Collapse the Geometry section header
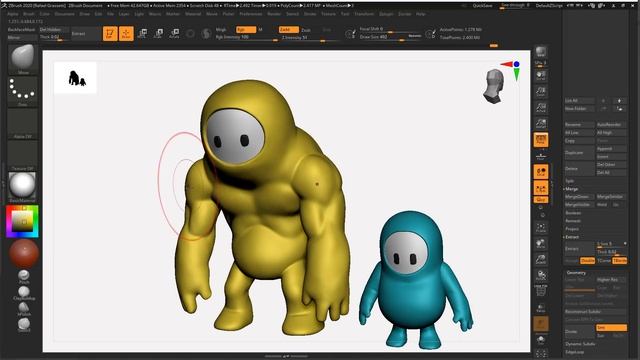This screenshot has height=360, width=640. pyautogui.click(x=576, y=272)
